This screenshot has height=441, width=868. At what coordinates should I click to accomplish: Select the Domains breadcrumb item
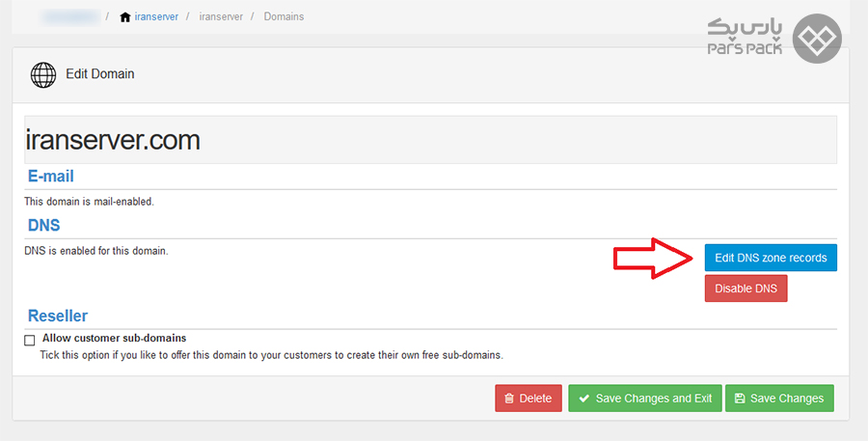(284, 17)
